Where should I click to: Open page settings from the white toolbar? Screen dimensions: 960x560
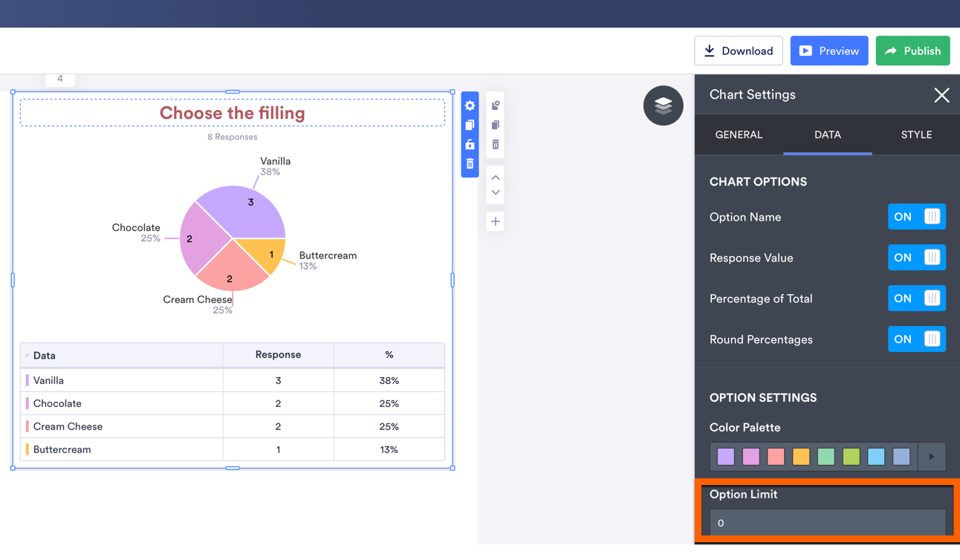(x=496, y=105)
